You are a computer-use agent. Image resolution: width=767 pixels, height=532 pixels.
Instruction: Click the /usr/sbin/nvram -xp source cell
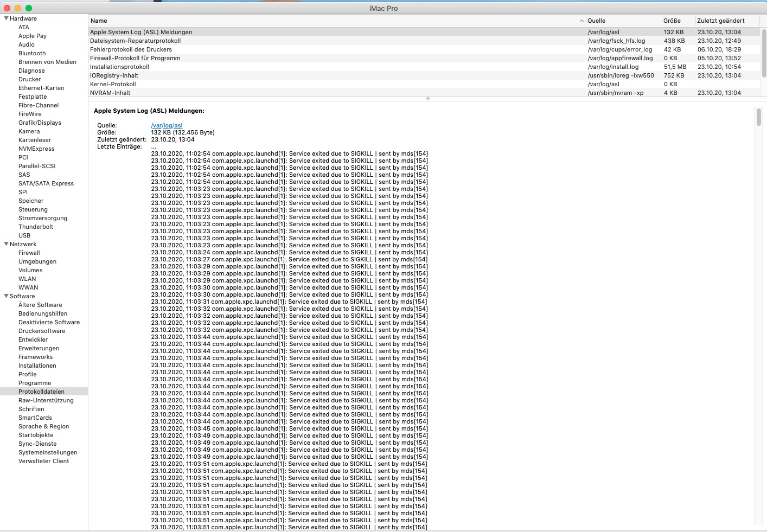[616, 93]
